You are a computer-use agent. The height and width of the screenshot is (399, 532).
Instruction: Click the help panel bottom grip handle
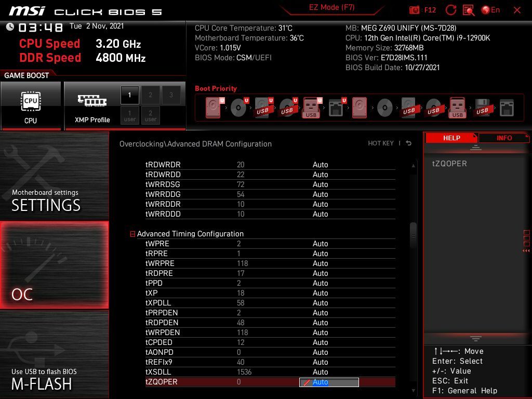click(476, 338)
